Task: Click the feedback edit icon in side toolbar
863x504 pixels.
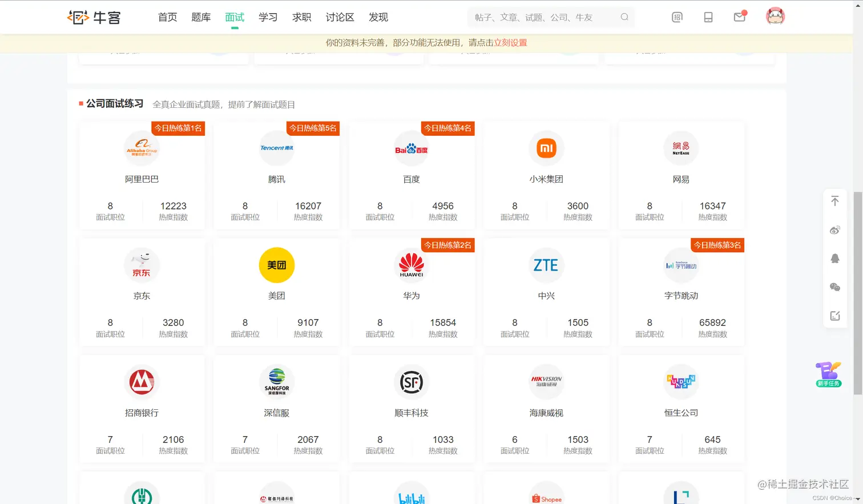Action: (835, 316)
